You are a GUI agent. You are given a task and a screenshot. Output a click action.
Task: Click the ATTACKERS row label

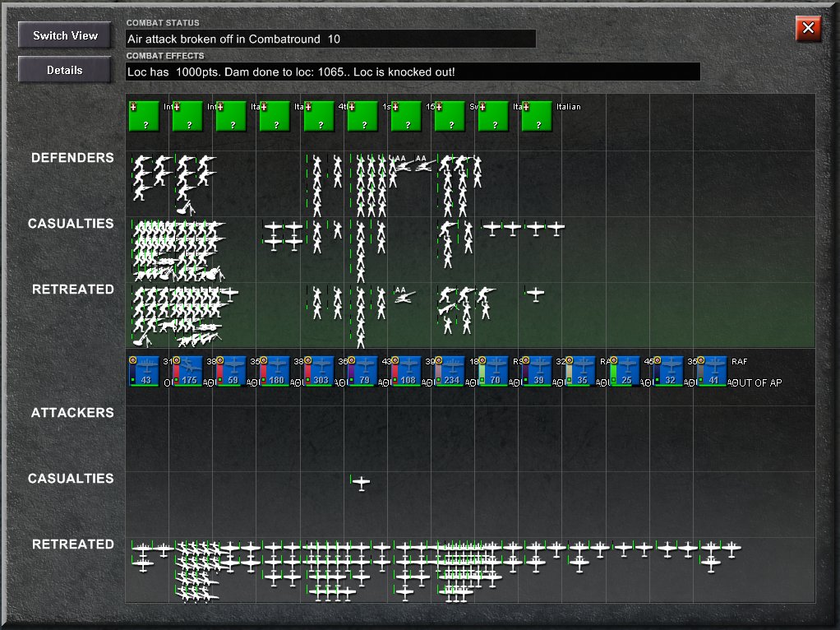72,412
